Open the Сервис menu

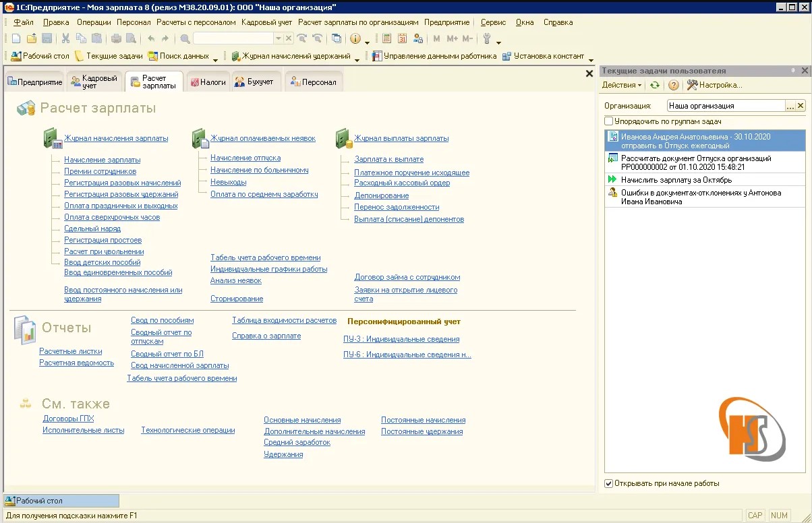click(x=493, y=22)
